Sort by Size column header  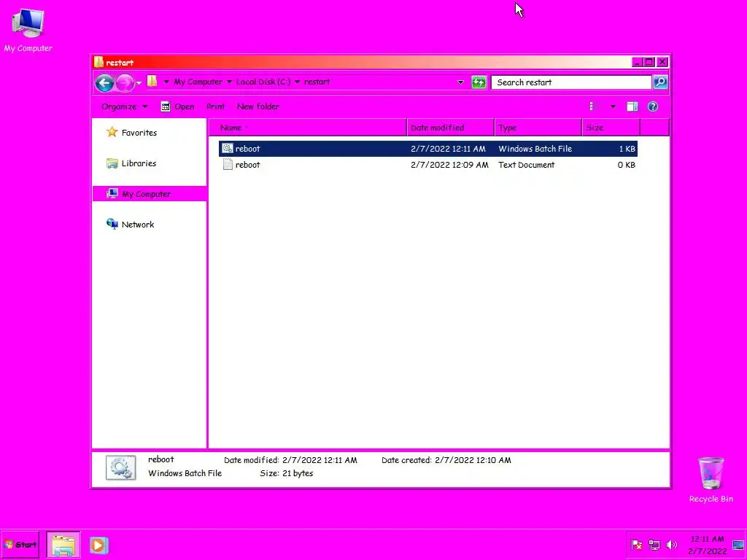(611, 128)
